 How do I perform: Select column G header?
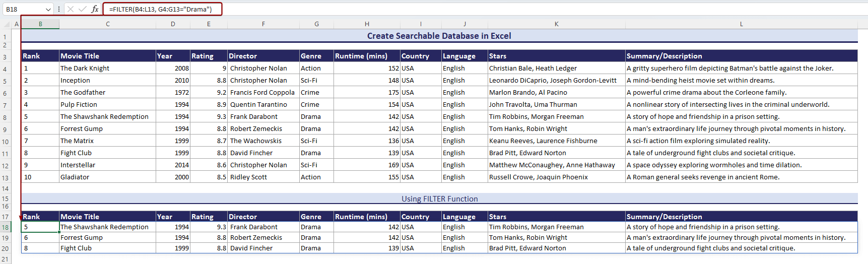pyautogui.click(x=316, y=24)
